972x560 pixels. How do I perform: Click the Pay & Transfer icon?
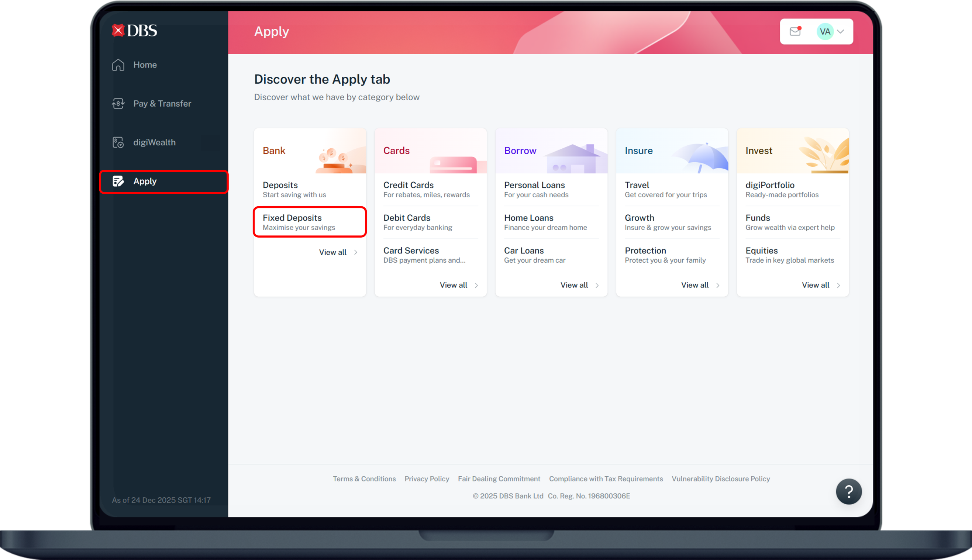118,103
